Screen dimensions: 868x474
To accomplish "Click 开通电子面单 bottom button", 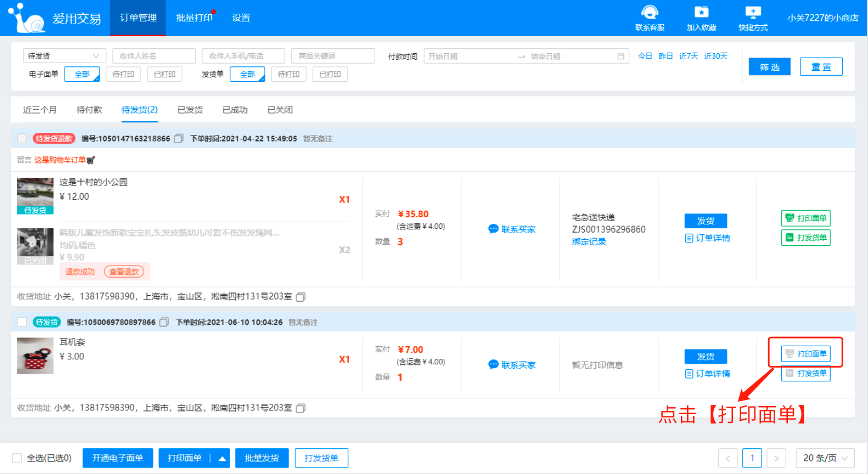I will point(117,458).
